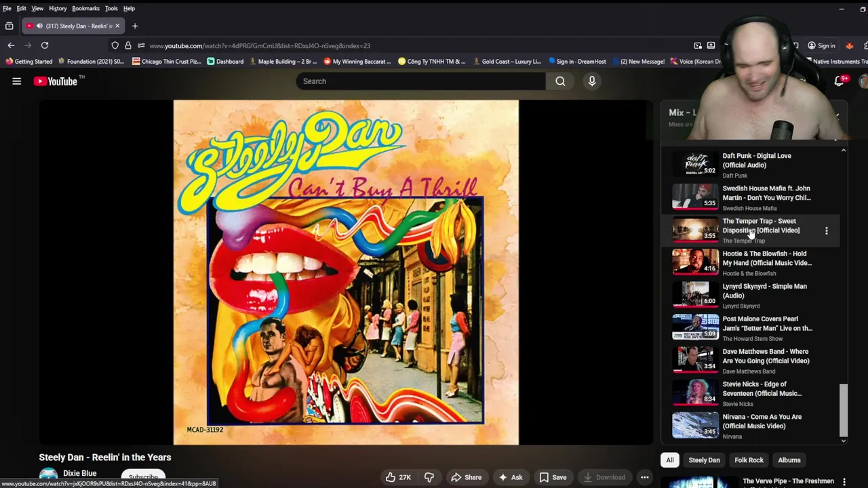
Task: Open a new browser tab
Action: click(135, 26)
